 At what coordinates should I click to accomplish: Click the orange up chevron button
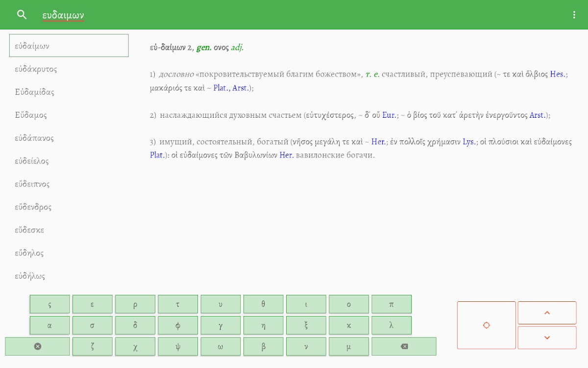coord(547,313)
